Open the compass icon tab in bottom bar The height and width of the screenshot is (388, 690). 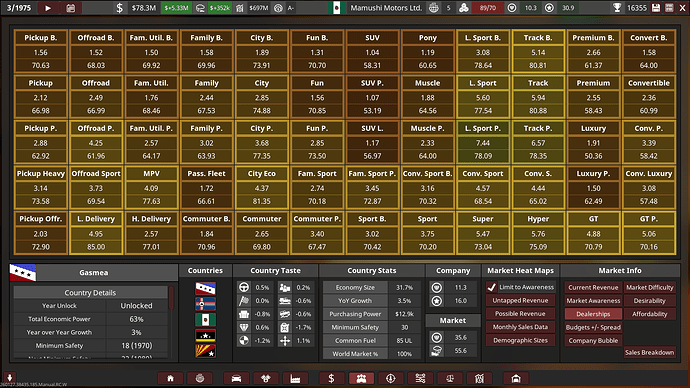coord(391,378)
